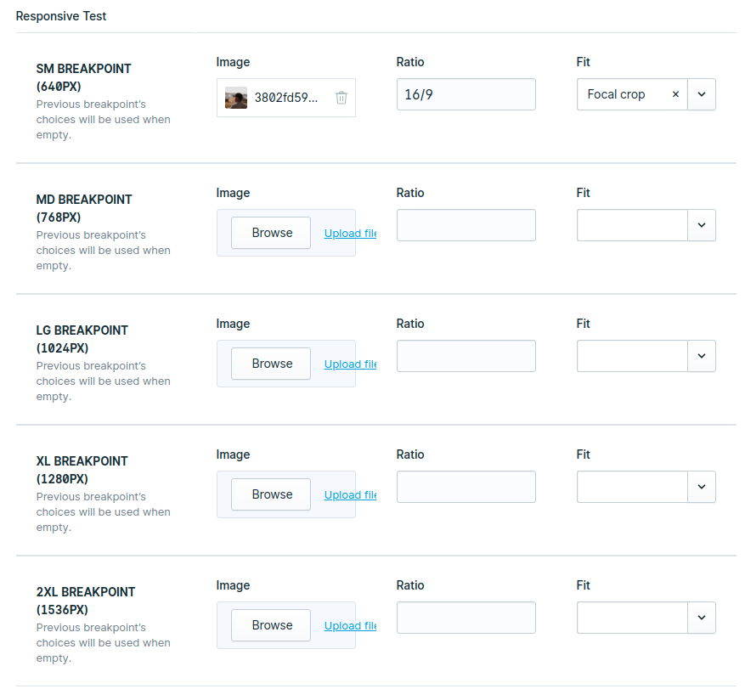Browse for an LG breakpoint image

point(271,363)
